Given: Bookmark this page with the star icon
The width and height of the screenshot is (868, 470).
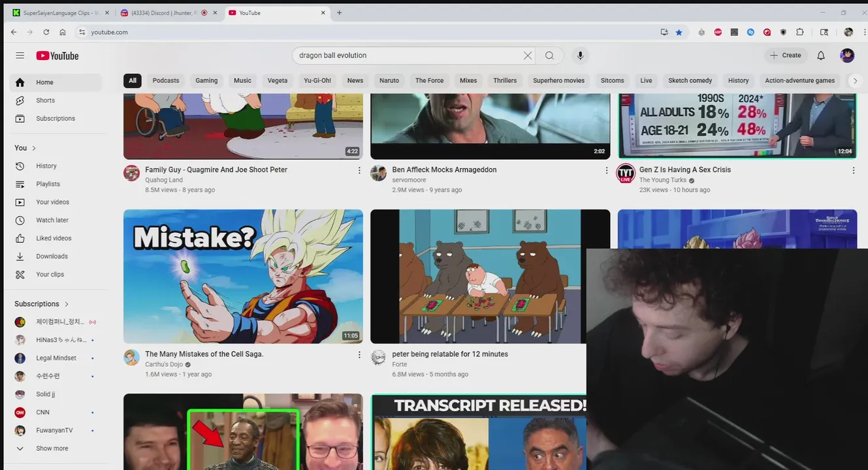Looking at the screenshot, I should click(679, 32).
